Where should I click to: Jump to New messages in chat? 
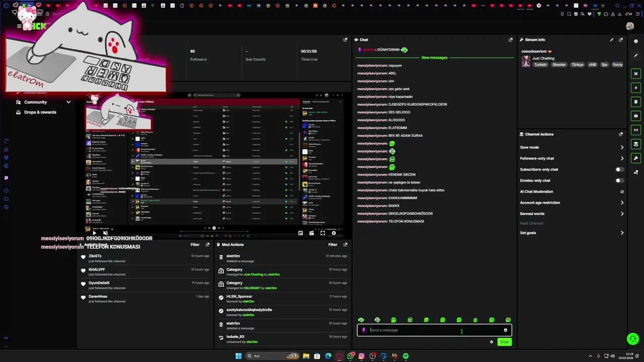pyautogui.click(x=434, y=58)
